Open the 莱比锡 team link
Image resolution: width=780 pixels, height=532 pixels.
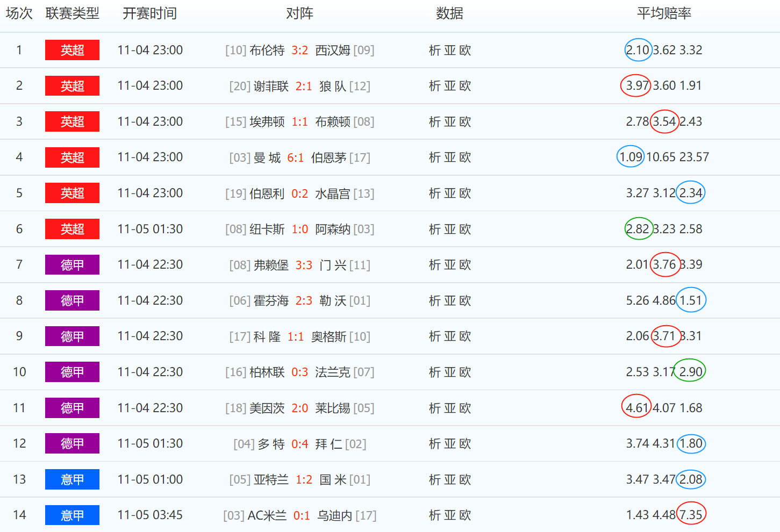tap(333, 408)
